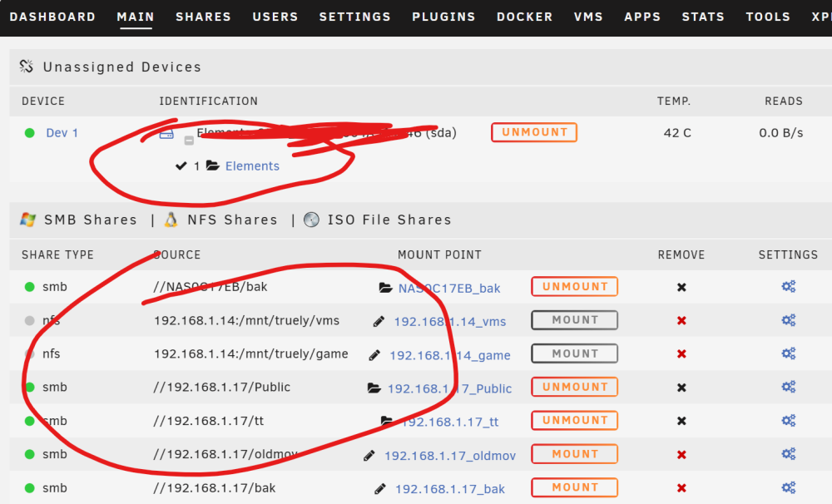The image size is (832, 504).
Task: Click the pencil icon beside 192.168.1.17_bak
Action: pyautogui.click(x=380, y=489)
